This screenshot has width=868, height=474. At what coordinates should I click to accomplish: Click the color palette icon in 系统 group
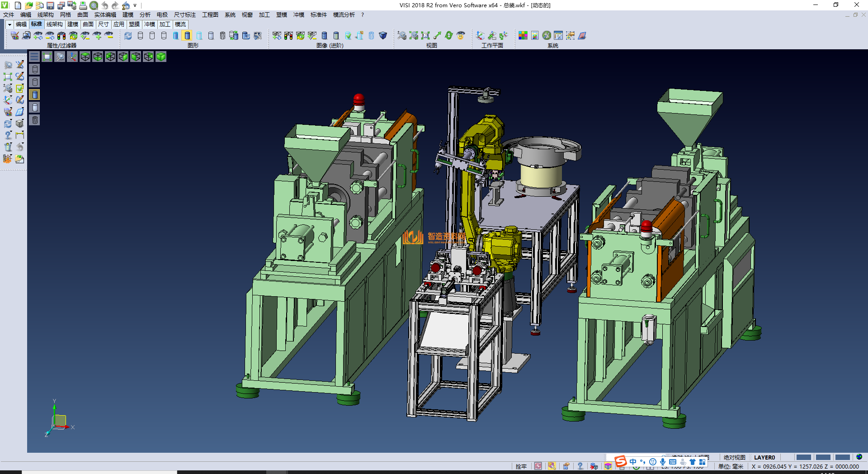pos(523,35)
